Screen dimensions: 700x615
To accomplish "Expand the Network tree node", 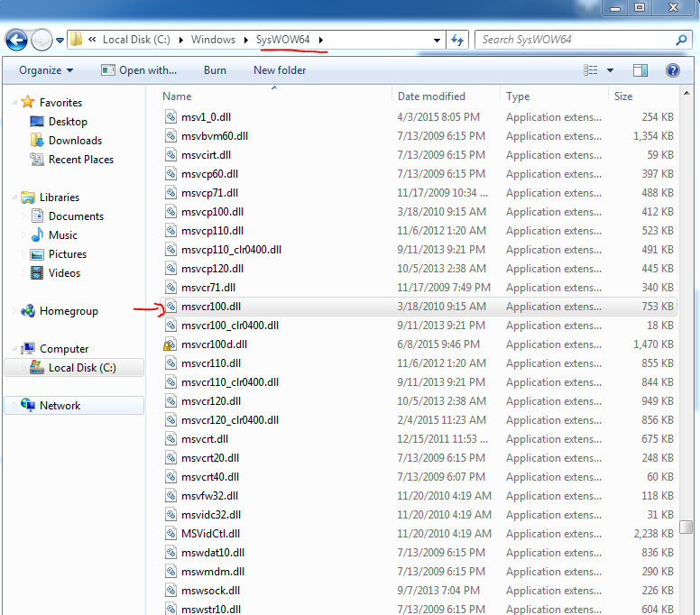I will 14,405.
